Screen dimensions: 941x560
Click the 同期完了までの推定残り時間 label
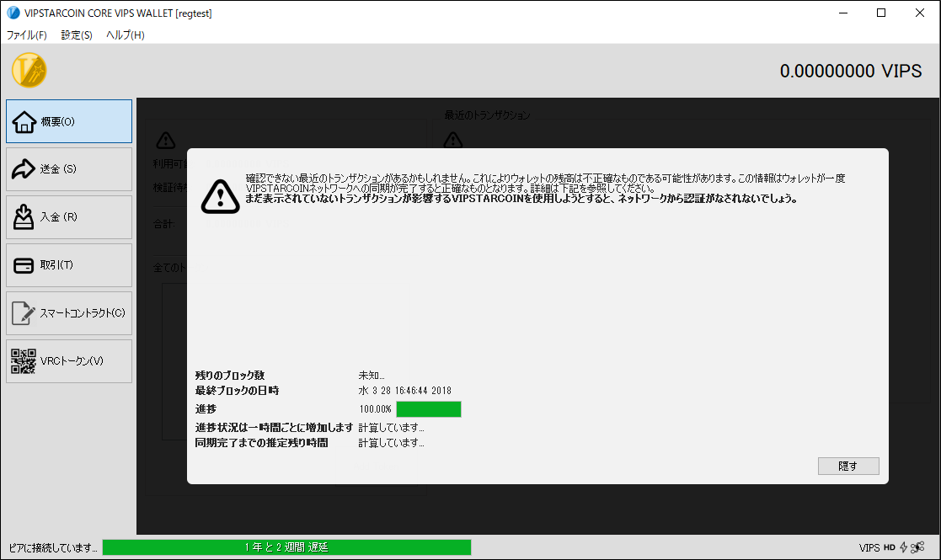(262, 442)
